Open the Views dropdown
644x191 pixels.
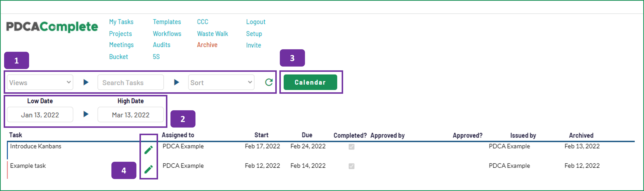click(x=40, y=82)
